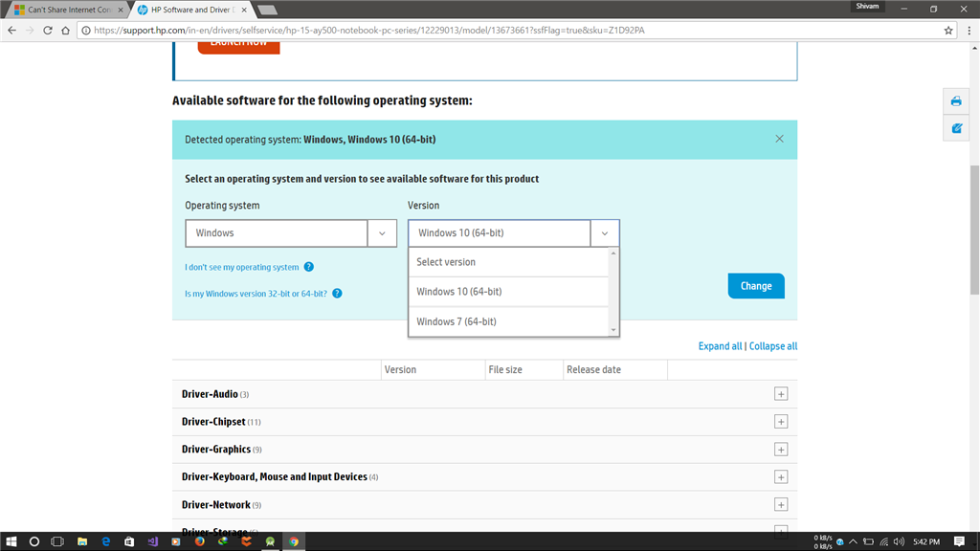Expand Driver-Audio section
Image resolution: width=980 pixels, height=551 pixels.
(781, 394)
